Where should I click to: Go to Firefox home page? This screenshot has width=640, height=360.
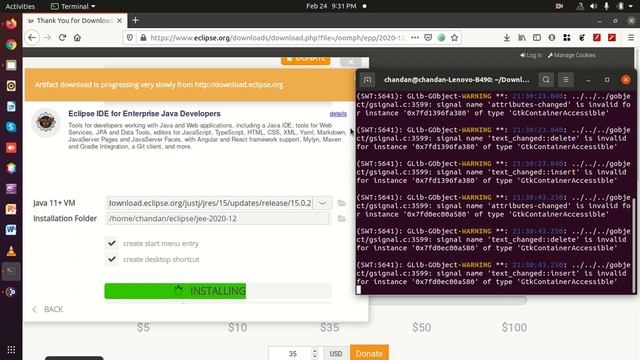[x=77, y=38]
